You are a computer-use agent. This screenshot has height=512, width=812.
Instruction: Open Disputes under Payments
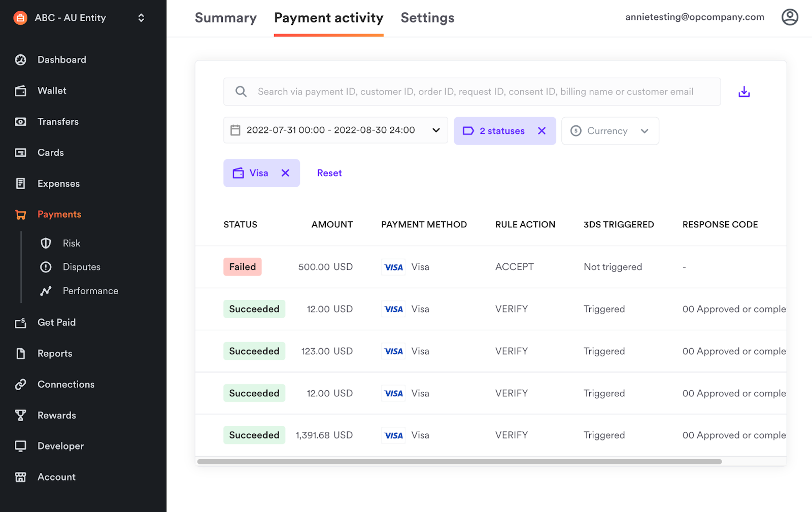[x=81, y=267]
